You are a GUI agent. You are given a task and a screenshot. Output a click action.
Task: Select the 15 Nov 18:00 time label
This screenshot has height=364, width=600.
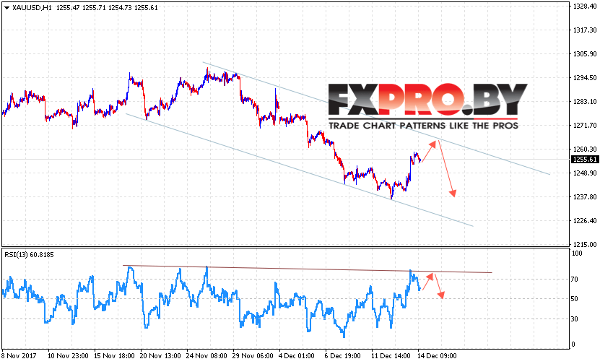point(114,356)
